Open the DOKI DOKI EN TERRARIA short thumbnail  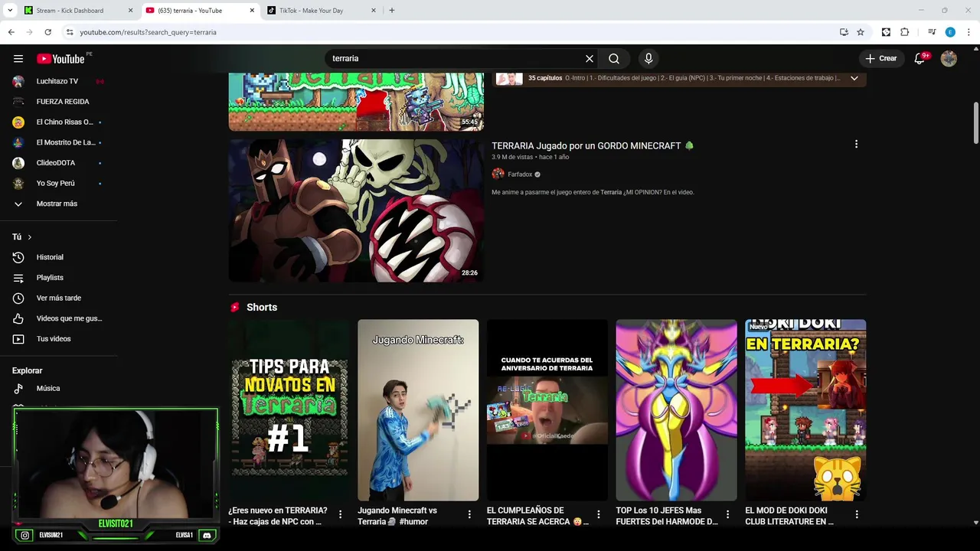coord(805,410)
